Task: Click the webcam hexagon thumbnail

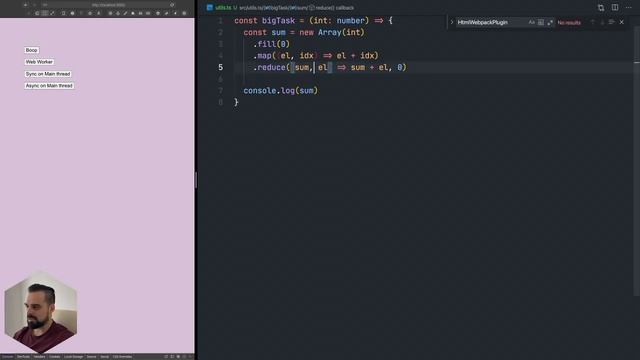Action: pyautogui.click(x=40, y=312)
